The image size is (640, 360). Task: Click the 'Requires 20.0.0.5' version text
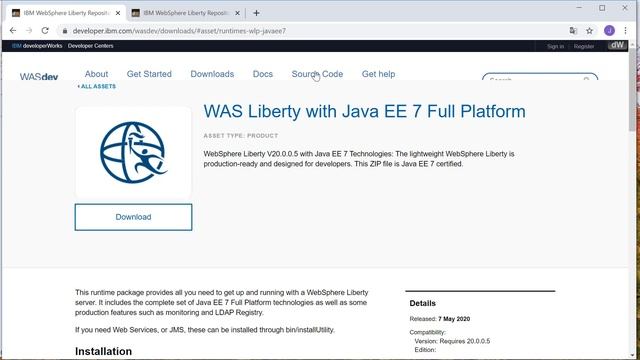pos(464,341)
